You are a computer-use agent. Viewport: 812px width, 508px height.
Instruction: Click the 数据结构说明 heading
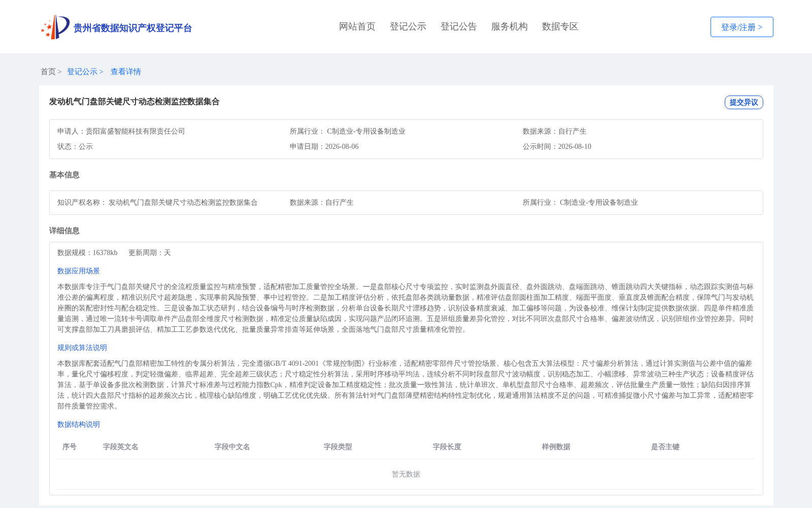[79, 424]
